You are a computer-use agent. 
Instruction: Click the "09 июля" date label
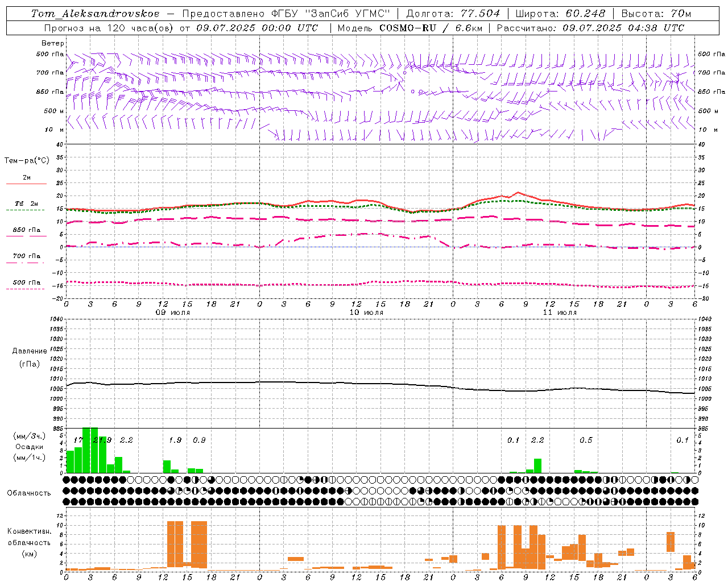[x=173, y=313]
